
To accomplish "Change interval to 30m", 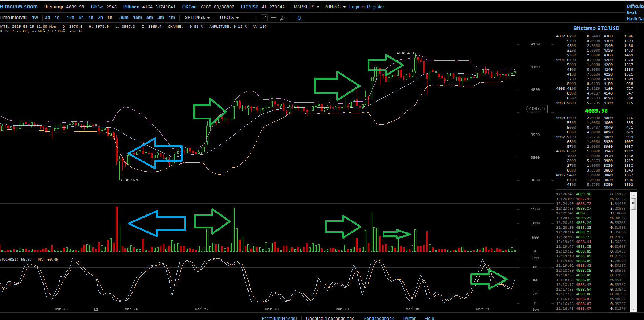I will pyautogui.click(x=124, y=18).
